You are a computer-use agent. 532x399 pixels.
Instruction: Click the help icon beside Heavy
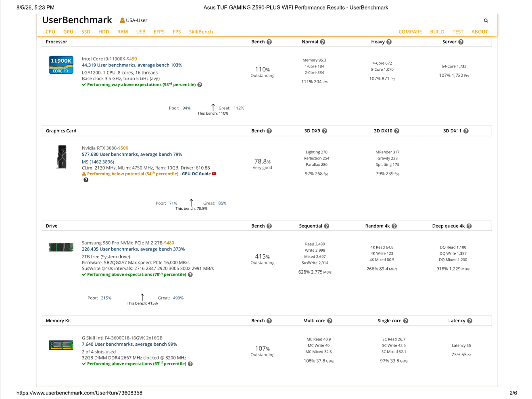coord(389,42)
